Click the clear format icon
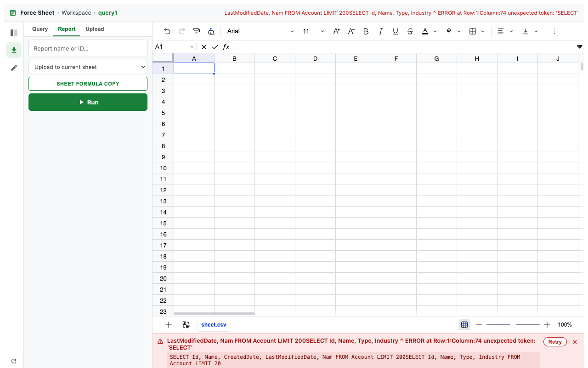The height and width of the screenshot is (368, 588). pyautogui.click(x=211, y=31)
